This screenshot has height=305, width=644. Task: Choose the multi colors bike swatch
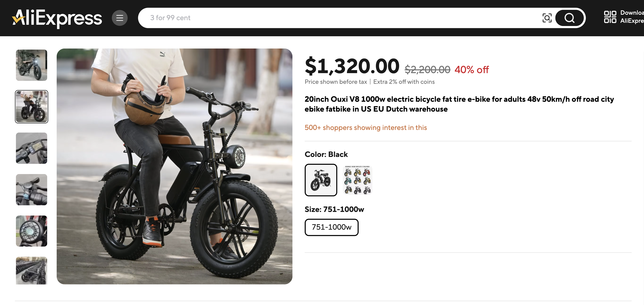coord(357,180)
